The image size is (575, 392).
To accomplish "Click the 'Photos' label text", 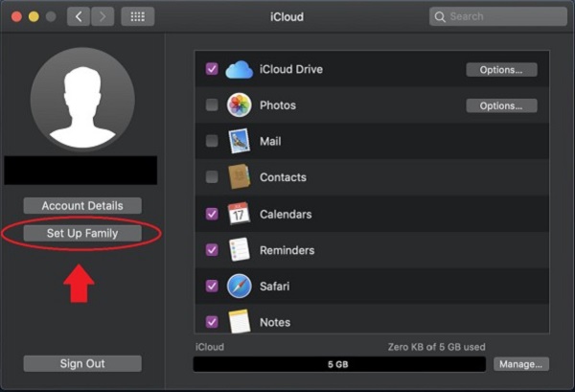I will pos(278,105).
